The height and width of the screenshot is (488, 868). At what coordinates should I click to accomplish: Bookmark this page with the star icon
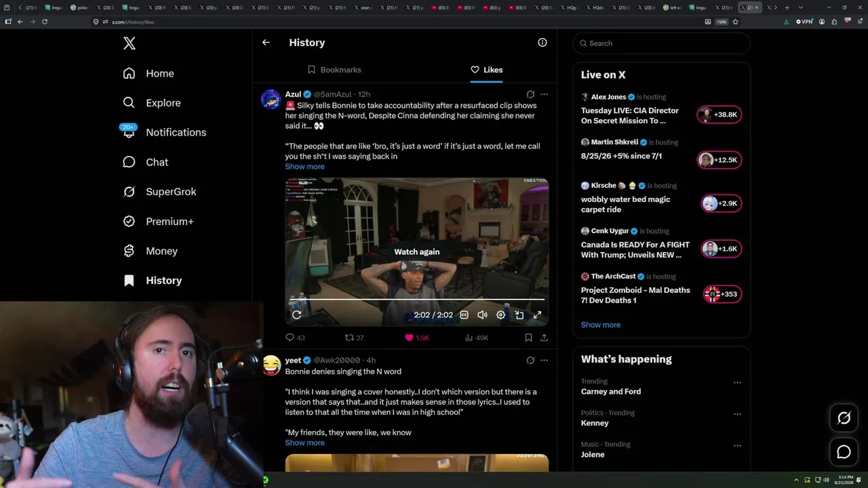(x=735, y=22)
